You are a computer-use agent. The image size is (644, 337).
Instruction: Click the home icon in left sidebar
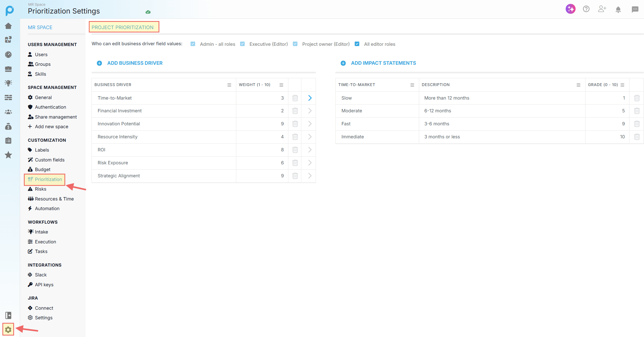tap(8, 26)
